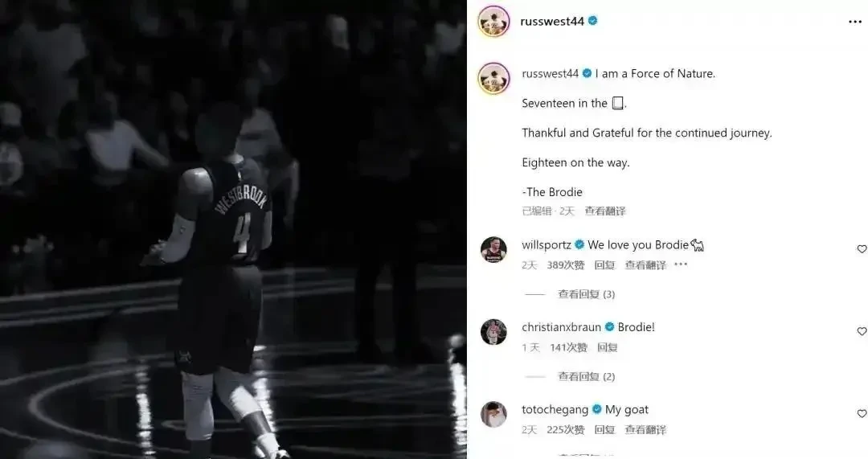Like the willsportz comment with heart

[862, 249]
